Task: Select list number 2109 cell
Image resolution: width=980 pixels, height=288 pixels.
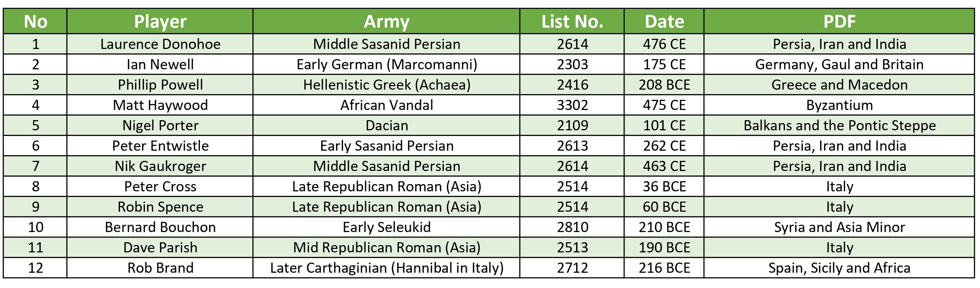Action: coord(572,126)
